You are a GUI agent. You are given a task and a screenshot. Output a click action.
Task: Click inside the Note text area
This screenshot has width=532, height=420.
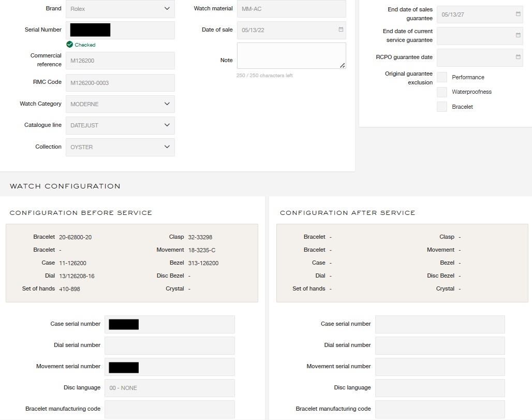[291, 55]
